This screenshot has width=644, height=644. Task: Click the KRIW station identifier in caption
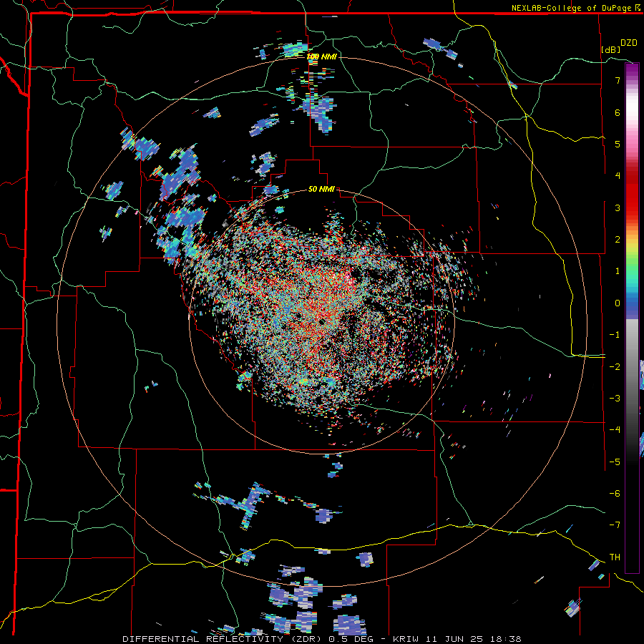pyautogui.click(x=406, y=639)
